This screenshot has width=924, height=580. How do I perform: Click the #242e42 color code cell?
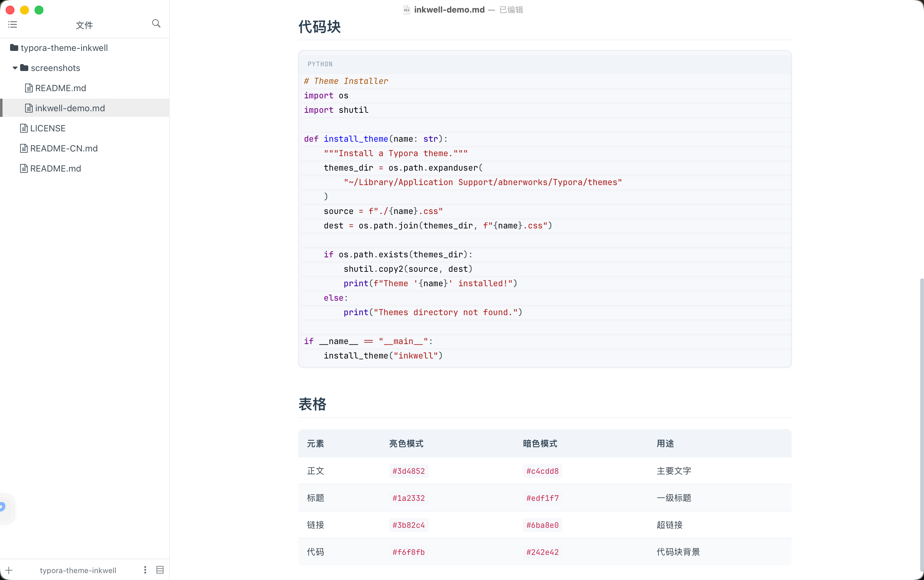click(x=542, y=552)
